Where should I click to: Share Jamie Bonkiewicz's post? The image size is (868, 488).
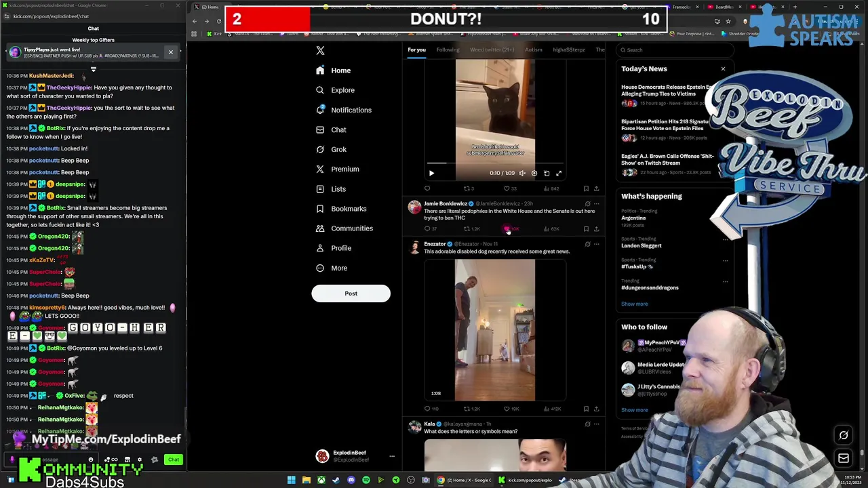pyautogui.click(x=596, y=229)
